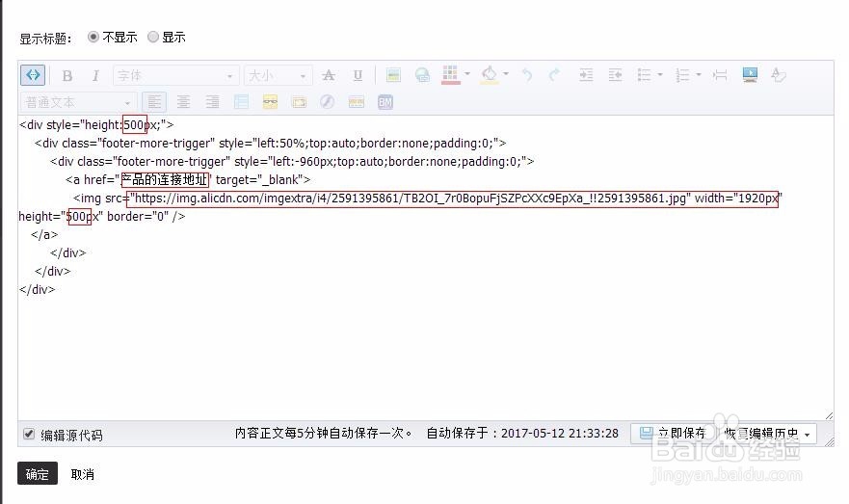Image resolution: width=849 pixels, height=504 pixels.
Task: Apply italic formatting with the I icon
Action: pyautogui.click(x=95, y=76)
